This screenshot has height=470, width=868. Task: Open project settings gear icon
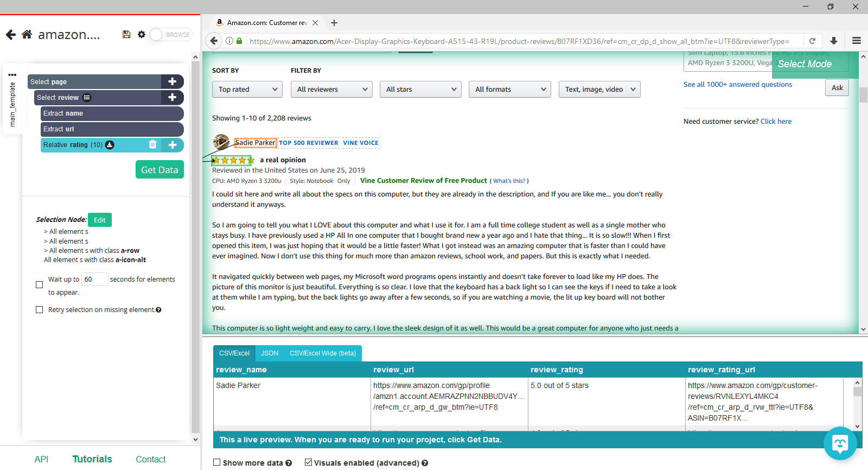[142, 34]
